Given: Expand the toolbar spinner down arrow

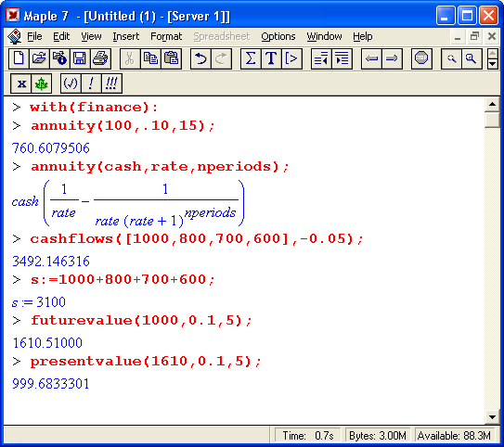Looking at the screenshot, I should click(x=493, y=64).
